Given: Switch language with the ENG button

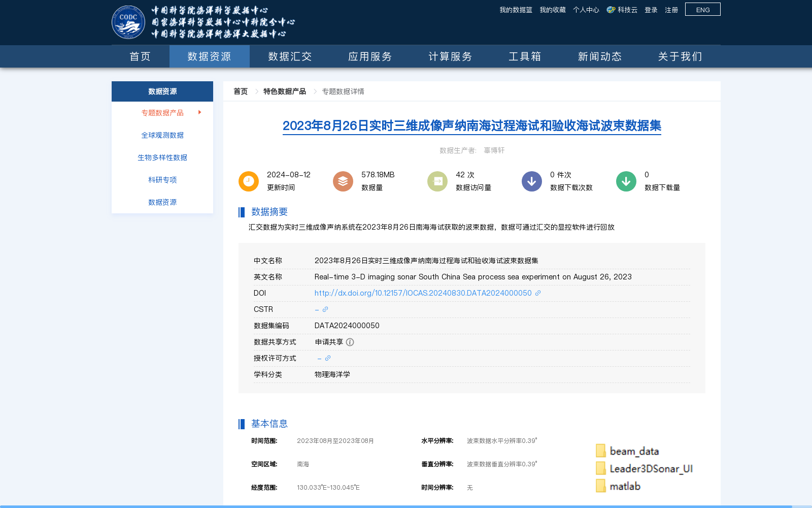Looking at the screenshot, I should pyautogui.click(x=703, y=10).
